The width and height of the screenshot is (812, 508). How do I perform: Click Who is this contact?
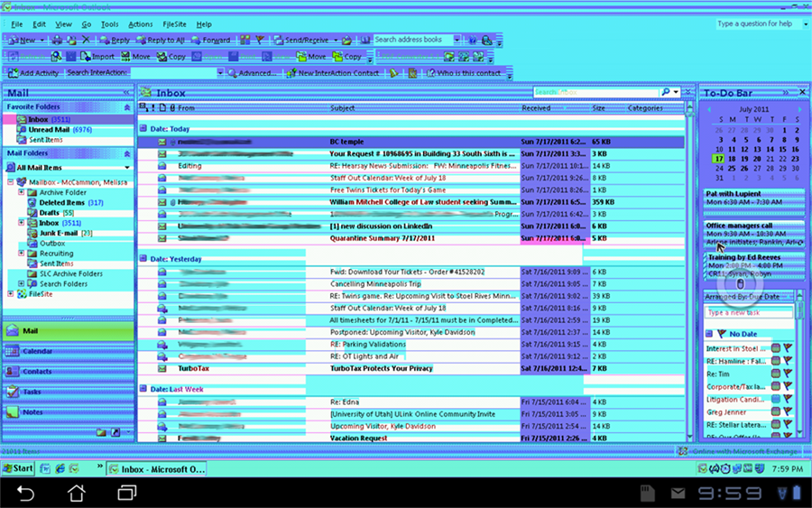coord(464,73)
